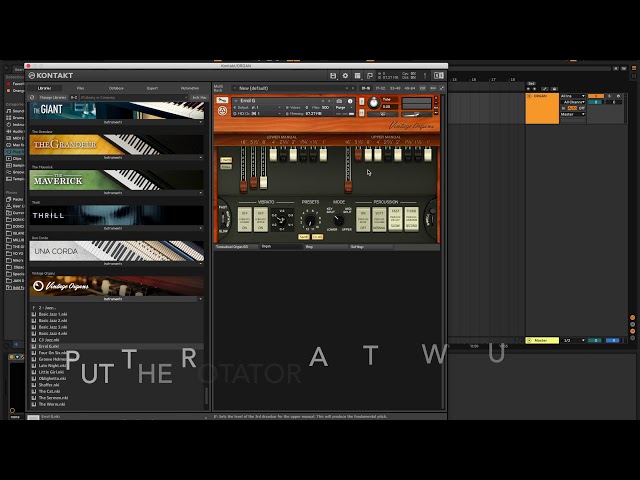Click the instrument solo S button

pyautogui.click(x=362, y=101)
